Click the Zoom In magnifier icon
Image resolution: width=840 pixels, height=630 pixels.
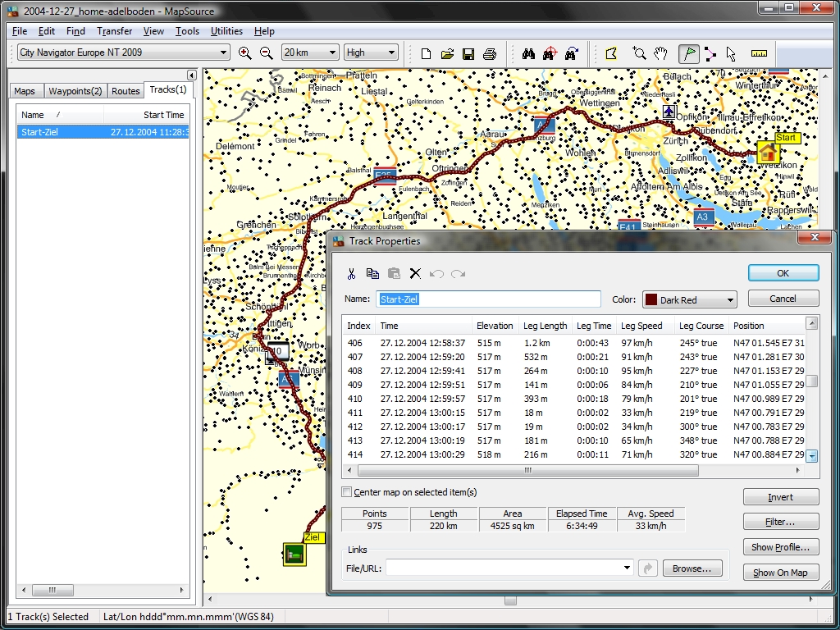point(244,53)
